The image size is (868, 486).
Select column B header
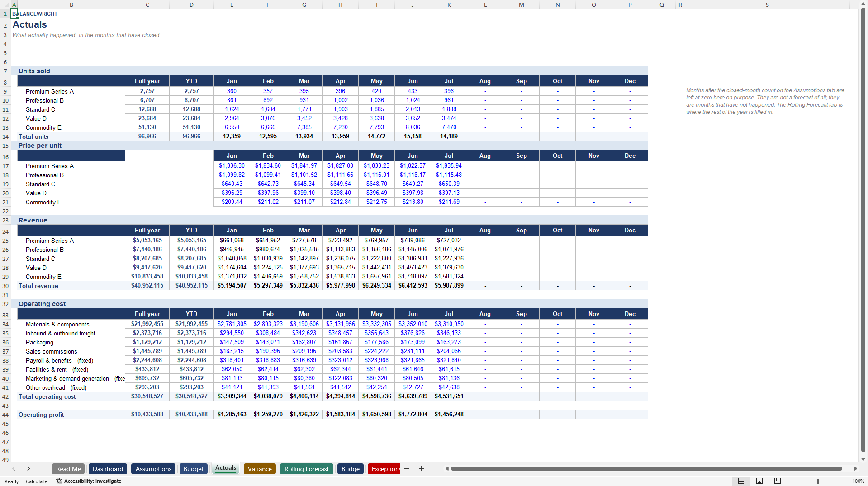point(71,5)
